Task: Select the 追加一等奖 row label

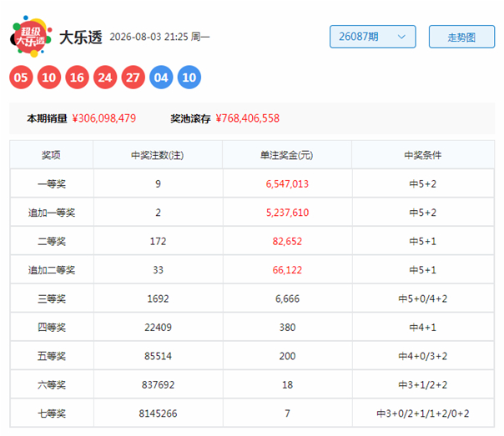Action: [x=52, y=213]
